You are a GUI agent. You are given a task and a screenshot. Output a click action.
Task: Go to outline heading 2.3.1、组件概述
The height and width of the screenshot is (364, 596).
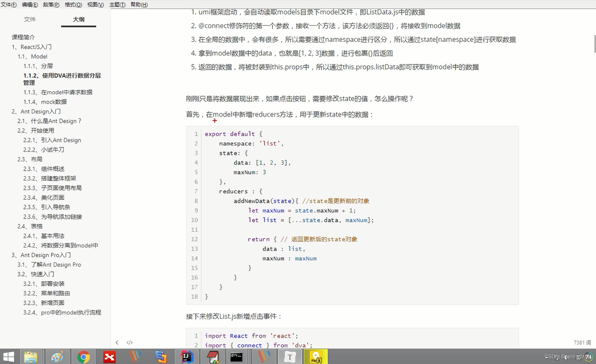[44, 169]
